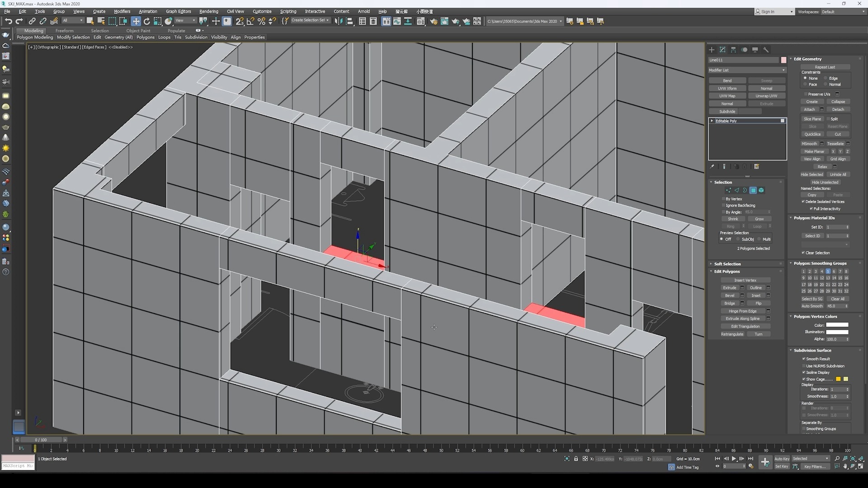The image size is (868, 488).
Task: Open the Scripting menu
Action: [x=288, y=11]
